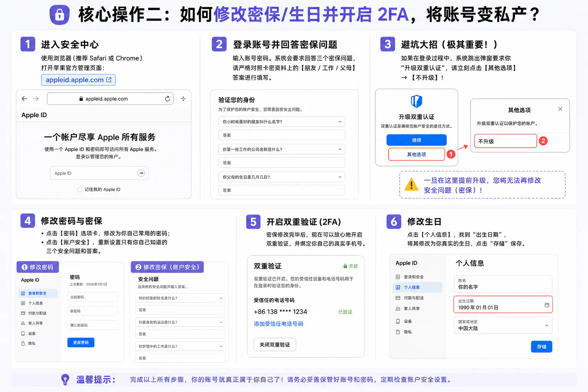This screenshot has height=392, width=588.
Task: Select 隐私 icon in the 修改生日 sidebar
Action: (x=398, y=332)
